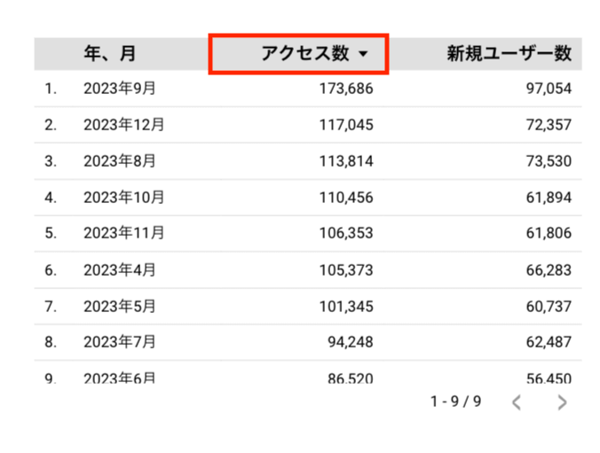Click new users value 97,054
Image resolution: width=600 pixels, height=453 pixels.
549,89
